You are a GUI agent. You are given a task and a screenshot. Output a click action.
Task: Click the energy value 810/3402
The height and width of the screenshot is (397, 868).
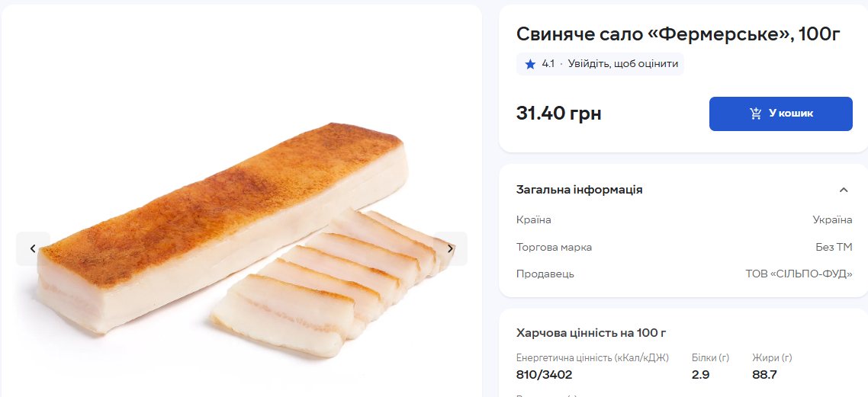click(x=544, y=374)
